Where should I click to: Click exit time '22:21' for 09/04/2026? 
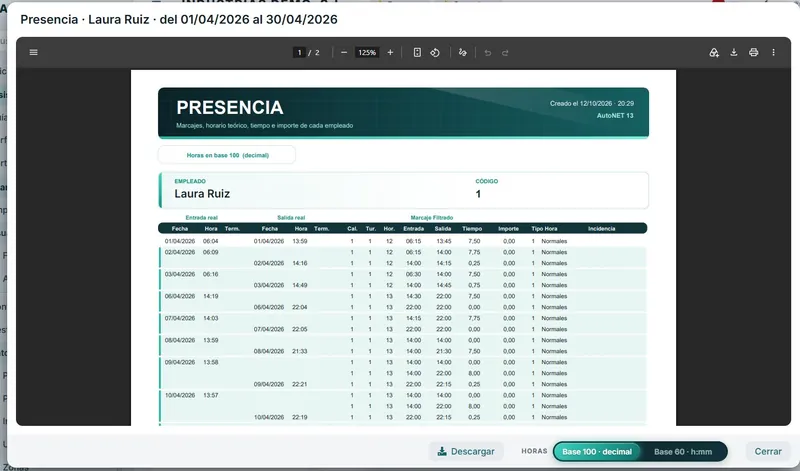click(300, 384)
